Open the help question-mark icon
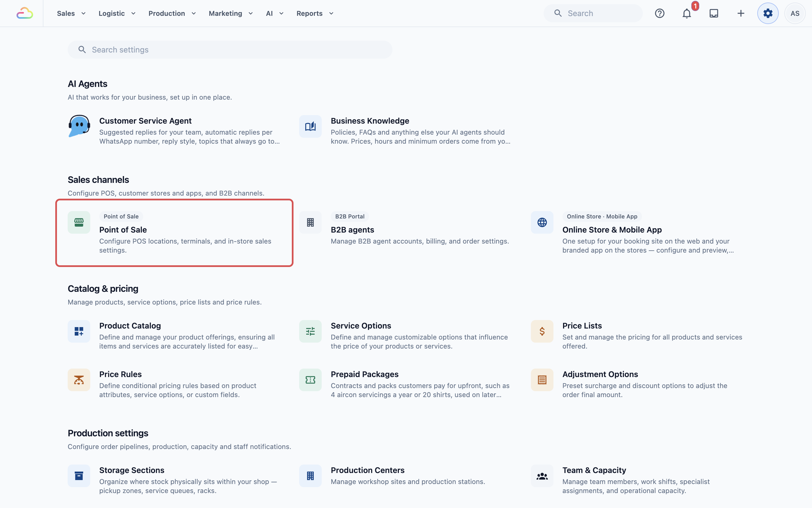812x508 pixels. pos(660,14)
